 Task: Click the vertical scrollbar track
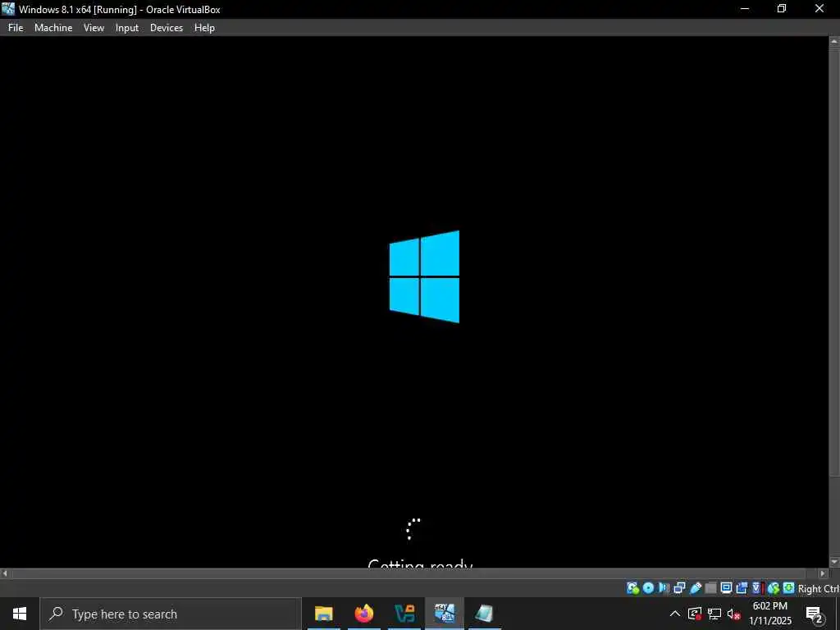[834, 517]
